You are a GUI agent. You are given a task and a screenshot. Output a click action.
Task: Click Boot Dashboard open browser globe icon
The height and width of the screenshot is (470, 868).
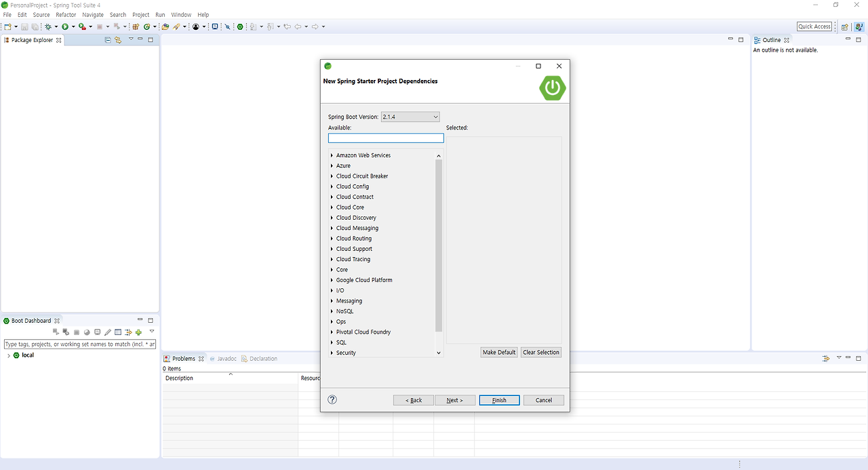[87, 332]
